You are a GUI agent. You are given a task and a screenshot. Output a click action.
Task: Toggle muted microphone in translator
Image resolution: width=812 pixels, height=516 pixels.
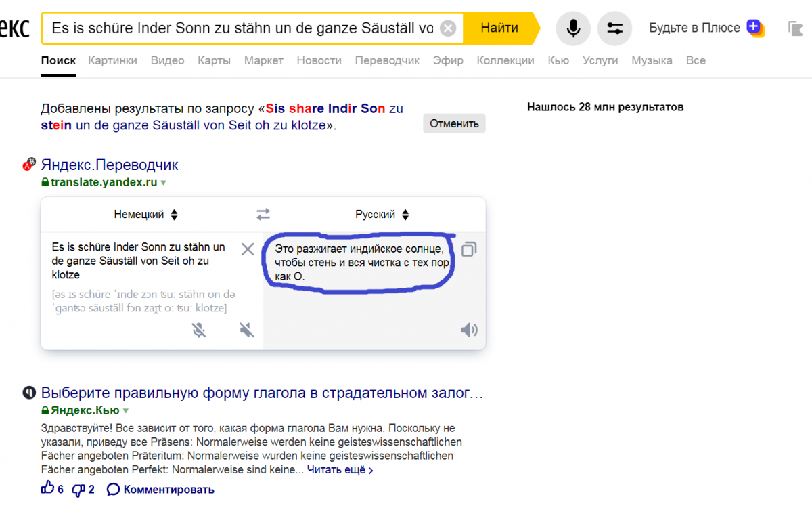[199, 330]
